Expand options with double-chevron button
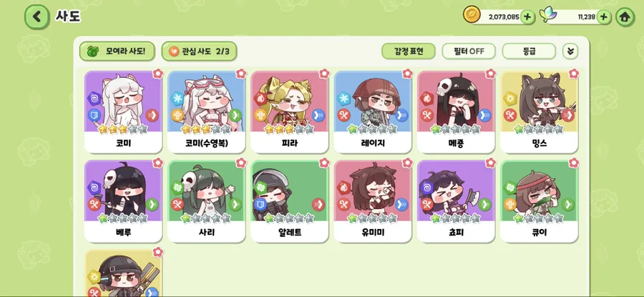 click(570, 52)
